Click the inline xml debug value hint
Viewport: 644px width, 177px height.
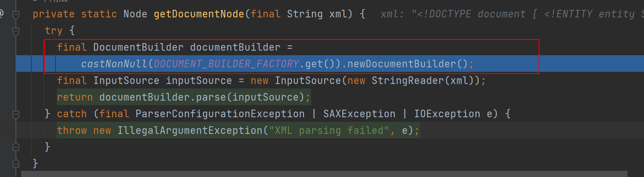(512, 14)
